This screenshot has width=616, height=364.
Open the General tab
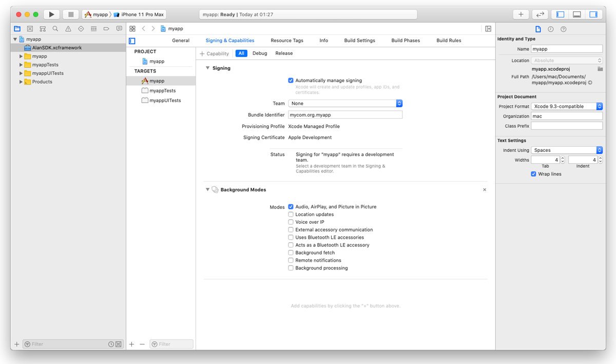[x=181, y=41]
